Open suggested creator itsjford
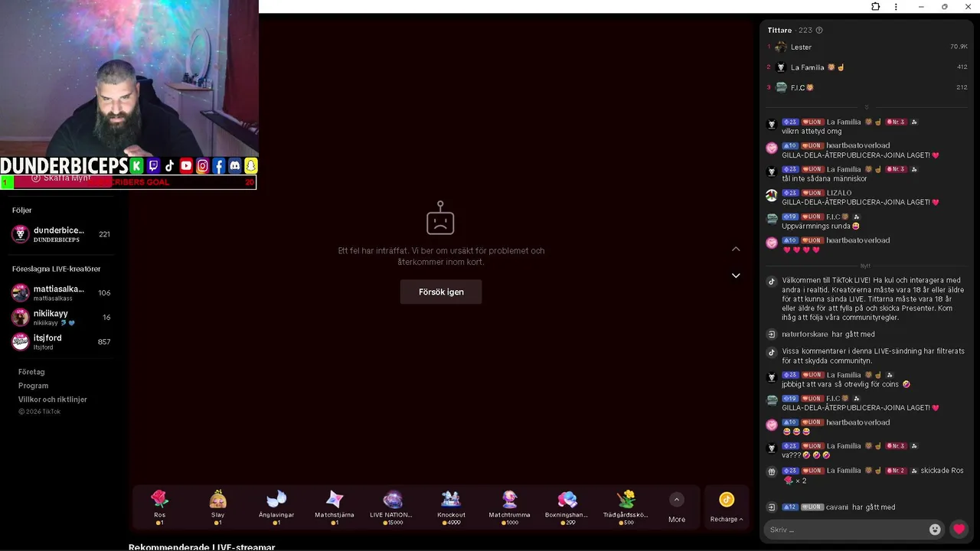980x551 pixels. pos(61,342)
